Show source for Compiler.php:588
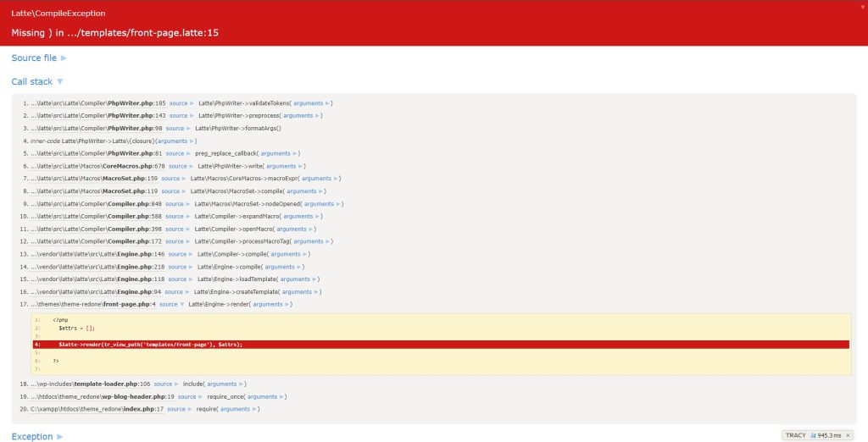 click(178, 216)
